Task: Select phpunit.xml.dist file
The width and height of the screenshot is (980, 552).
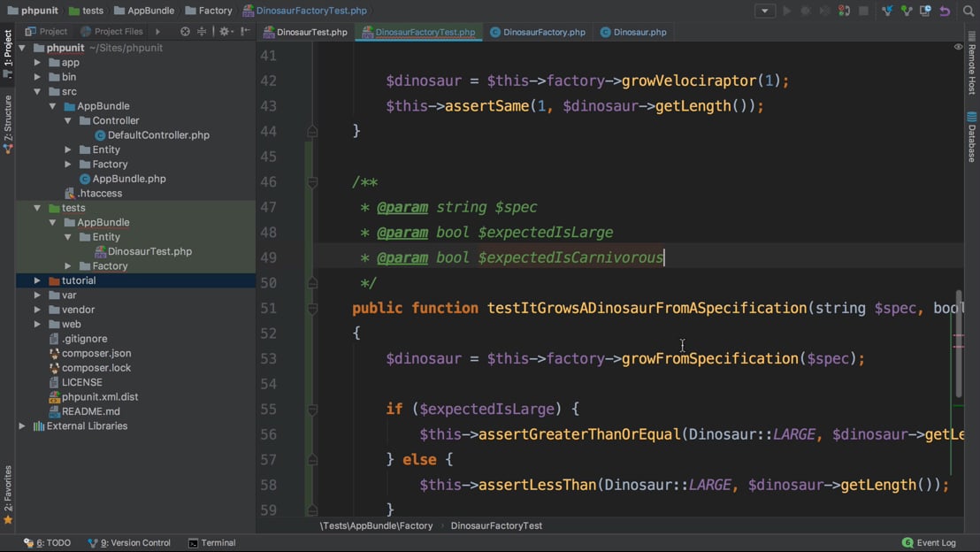Action: pos(94,397)
